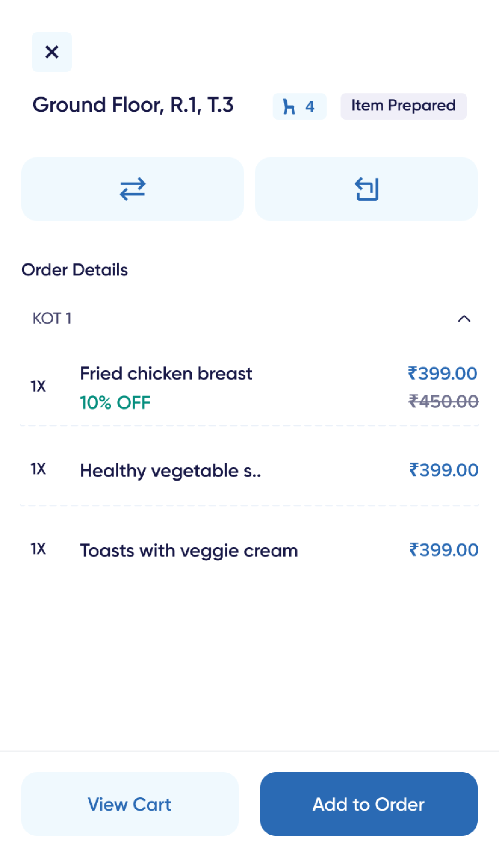Image resolution: width=499 pixels, height=868 pixels.
Task: Open the View Cart button
Action: [130, 804]
